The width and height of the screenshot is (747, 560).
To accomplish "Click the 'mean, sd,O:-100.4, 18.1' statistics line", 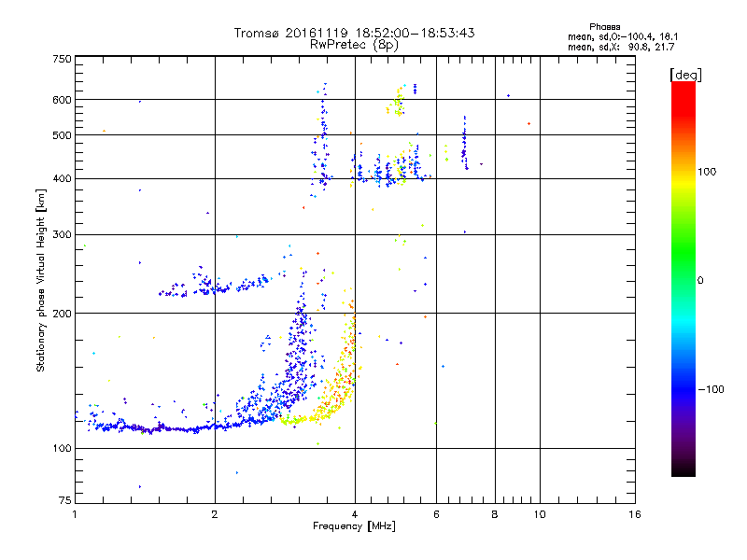I will click(623, 36).
